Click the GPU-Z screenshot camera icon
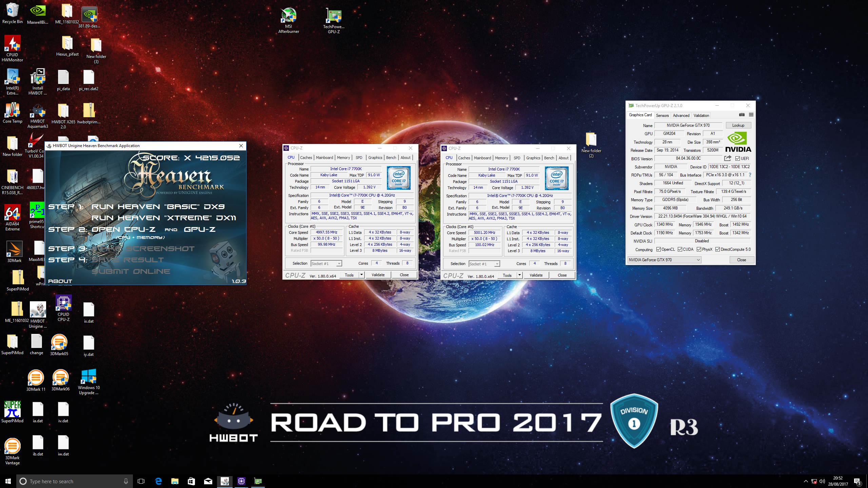The width and height of the screenshot is (868, 488). pos(742,115)
